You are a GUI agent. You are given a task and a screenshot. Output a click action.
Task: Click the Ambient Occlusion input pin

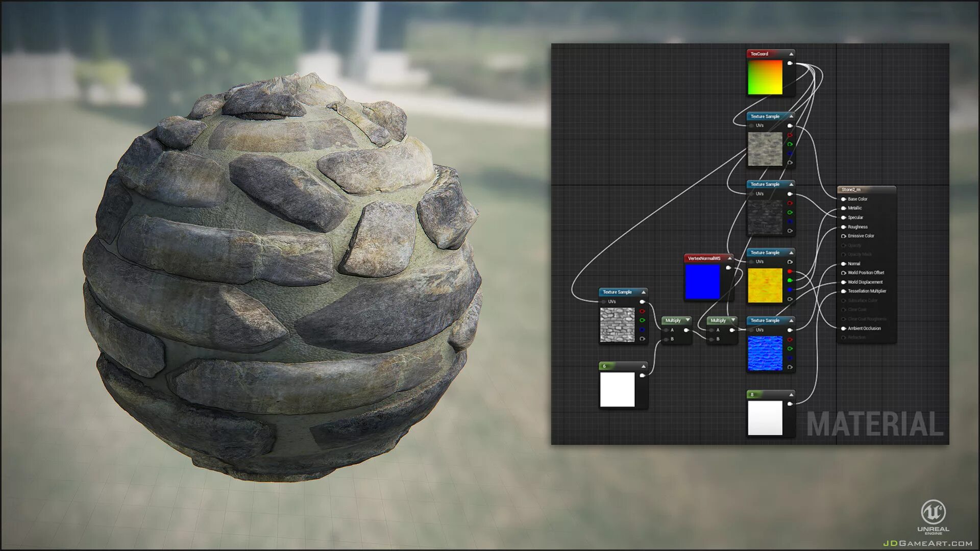(x=843, y=329)
